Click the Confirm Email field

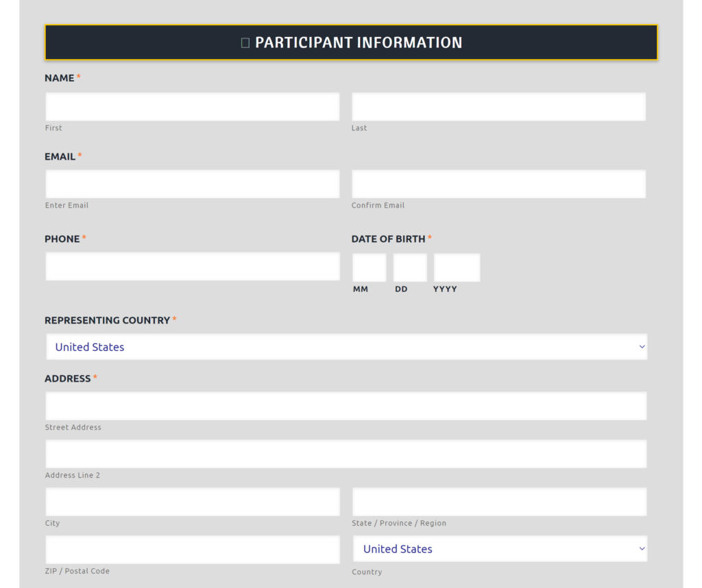pos(499,184)
